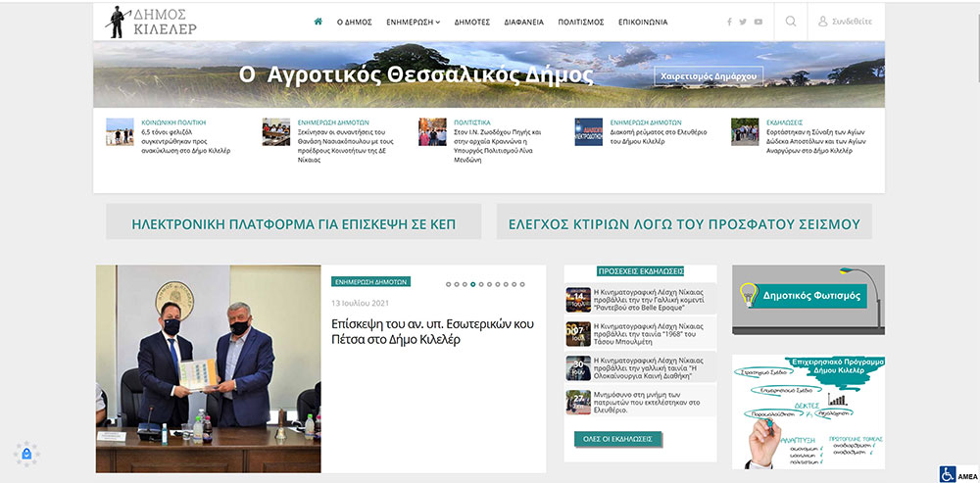Select the eighth slider pagination dot

506,284
